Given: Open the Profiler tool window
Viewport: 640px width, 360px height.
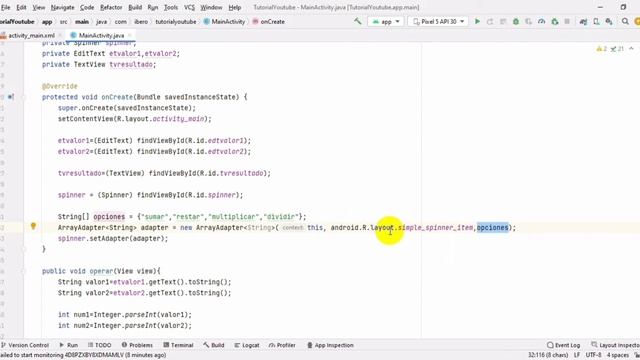Looking at the screenshot, I should 282,345.
